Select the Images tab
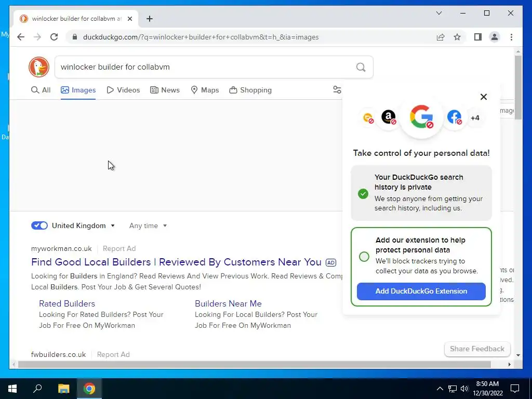This screenshot has height=399, width=532. 78,90
